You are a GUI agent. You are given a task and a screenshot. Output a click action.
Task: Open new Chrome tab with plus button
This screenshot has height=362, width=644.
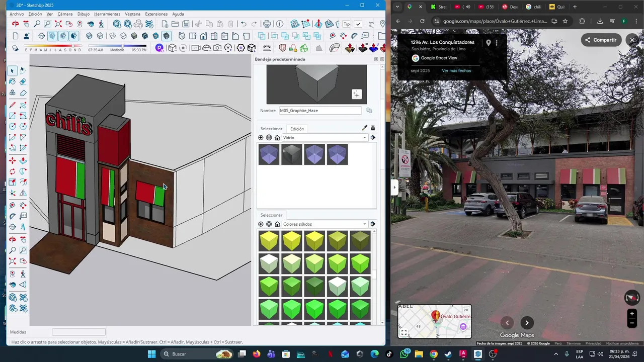pyautogui.click(x=575, y=7)
